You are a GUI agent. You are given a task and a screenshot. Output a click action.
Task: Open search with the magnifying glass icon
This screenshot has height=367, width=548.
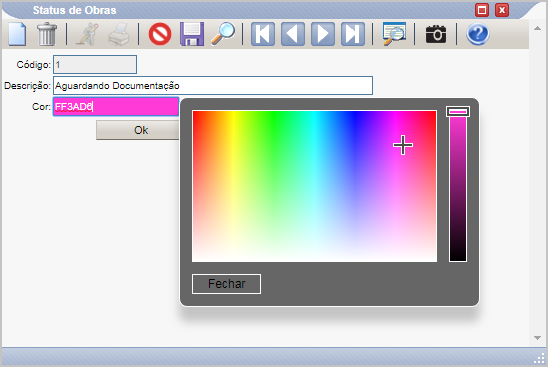click(x=223, y=34)
